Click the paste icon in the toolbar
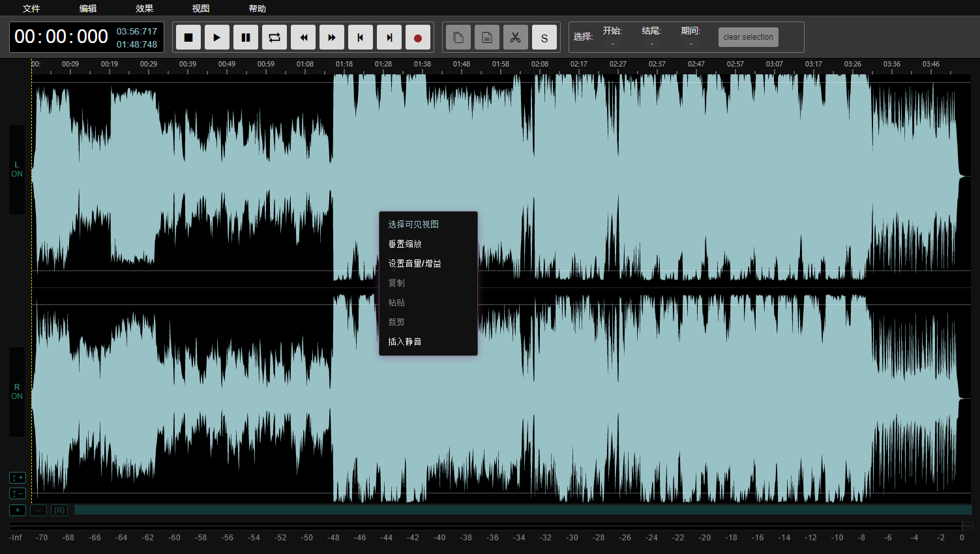Viewport: 980px width, 554px height. [487, 37]
